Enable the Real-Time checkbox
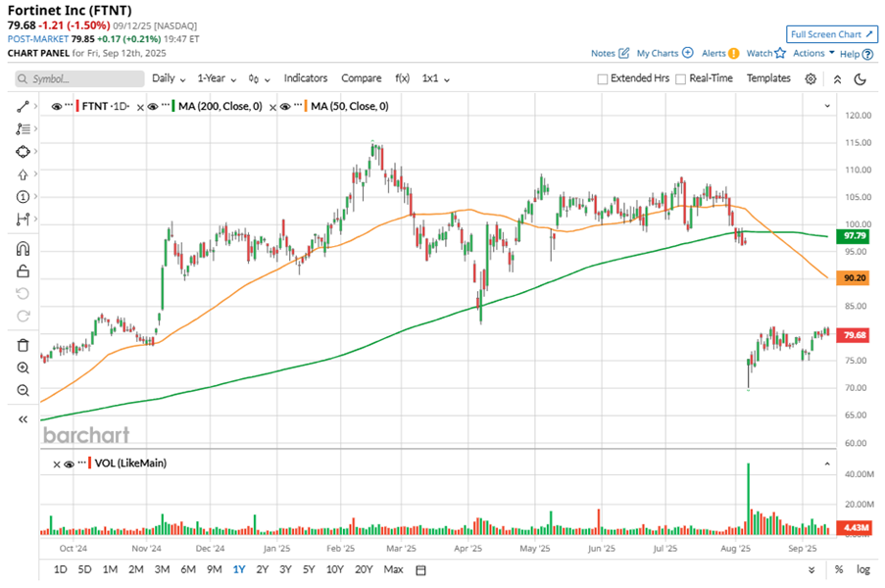The image size is (885, 588). pos(681,79)
